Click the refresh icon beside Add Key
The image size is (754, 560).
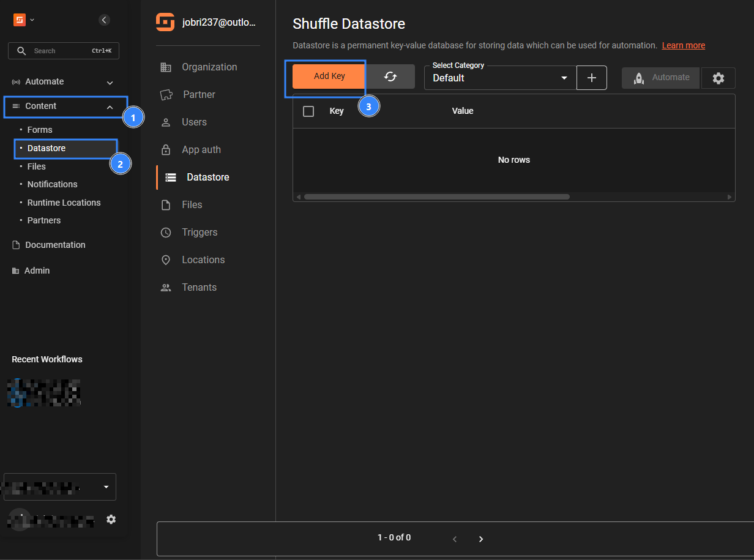pyautogui.click(x=391, y=77)
